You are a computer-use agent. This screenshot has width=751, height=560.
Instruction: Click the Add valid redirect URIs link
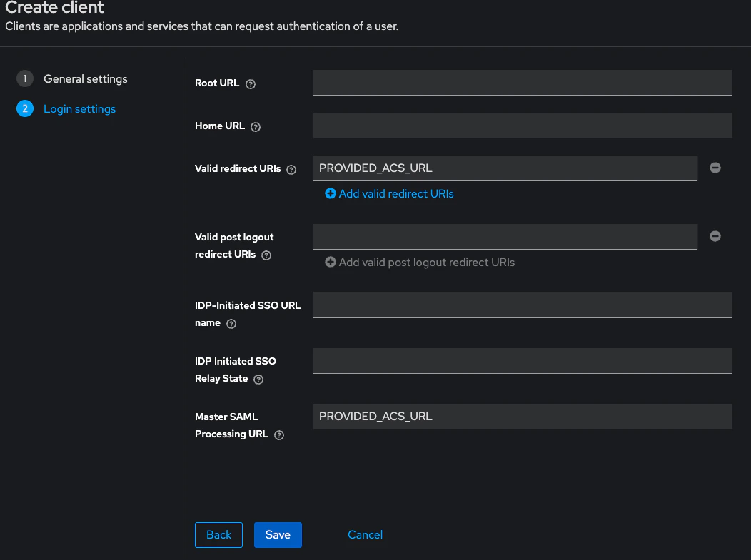(395, 193)
